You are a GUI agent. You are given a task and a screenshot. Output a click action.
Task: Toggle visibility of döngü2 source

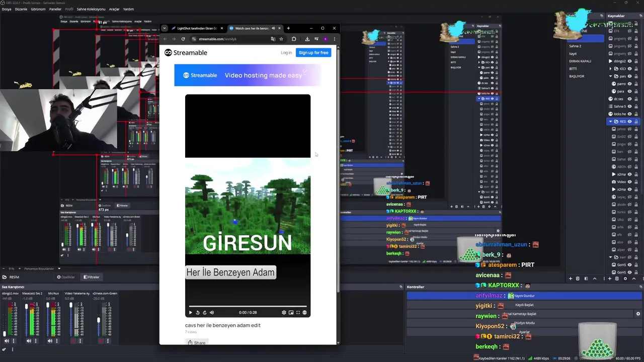tap(629, 61)
